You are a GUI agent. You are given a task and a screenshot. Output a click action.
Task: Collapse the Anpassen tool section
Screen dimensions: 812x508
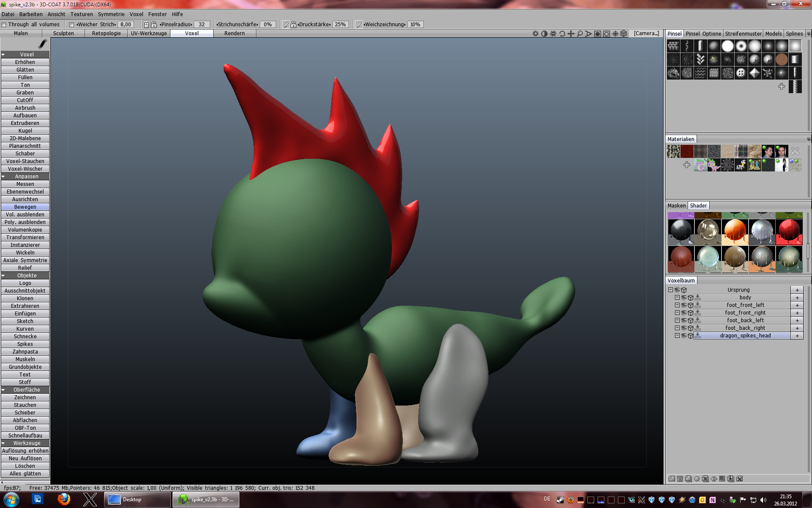3,177
